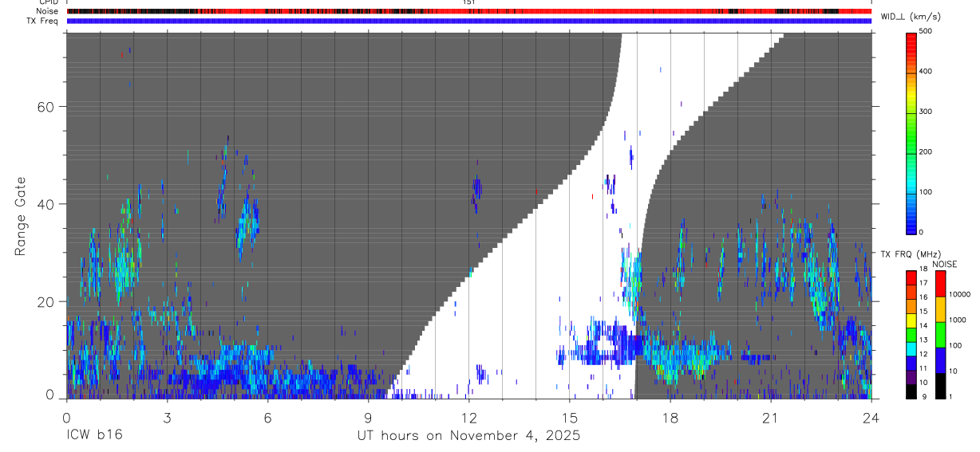Click the 10000 value on noise scale
The width and height of the screenshot is (980, 452).
coord(959,294)
